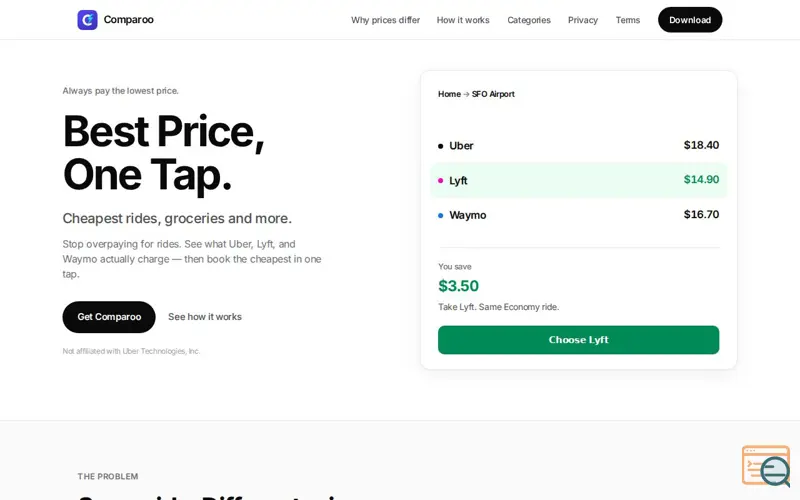800x500 pixels.
Task: Click the Comparoo brand name text
Action: [129, 19]
